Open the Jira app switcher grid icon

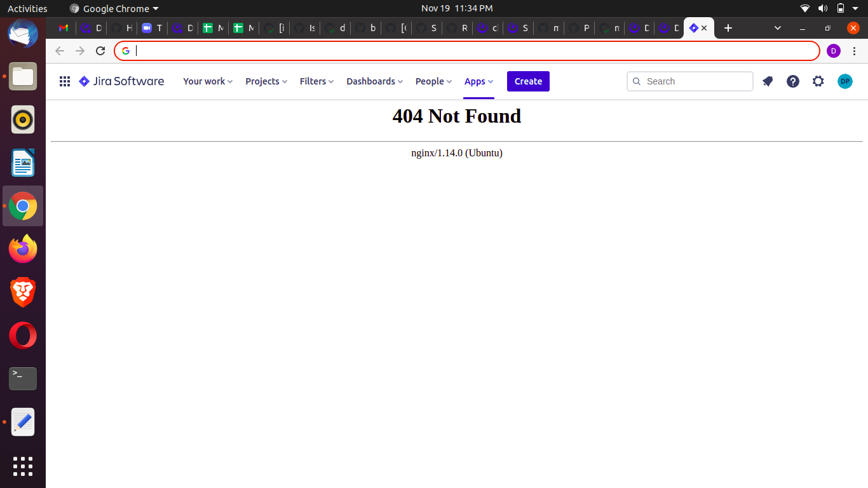point(65,81)
